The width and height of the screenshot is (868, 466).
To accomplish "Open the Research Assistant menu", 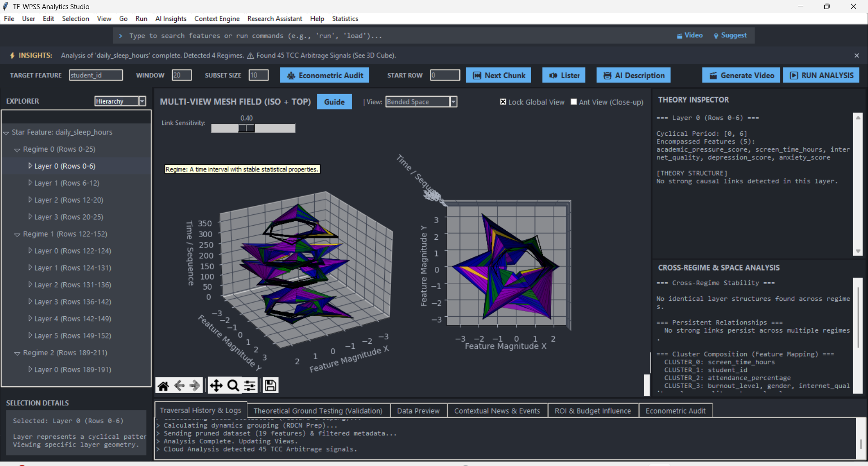I will coord(275,19).
